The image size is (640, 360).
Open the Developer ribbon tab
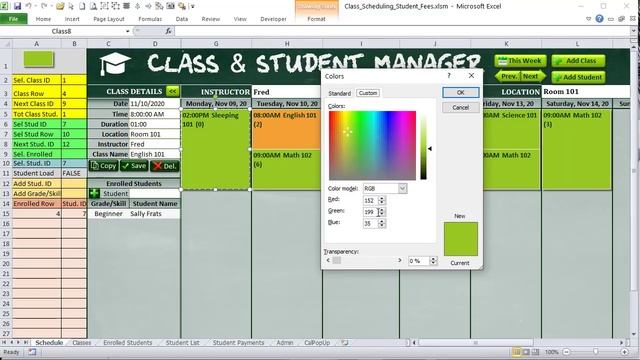[x=273, y=19]
